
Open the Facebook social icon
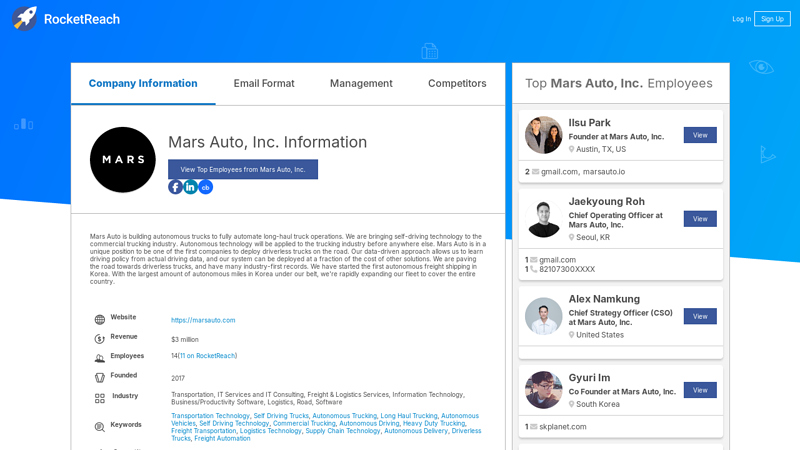pos(175,187)
